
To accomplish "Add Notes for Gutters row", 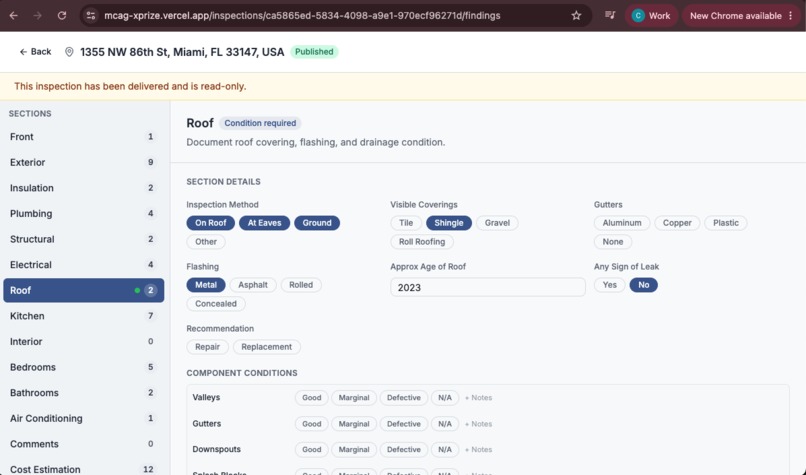I will pyautogui.click(x=479, y=424).
